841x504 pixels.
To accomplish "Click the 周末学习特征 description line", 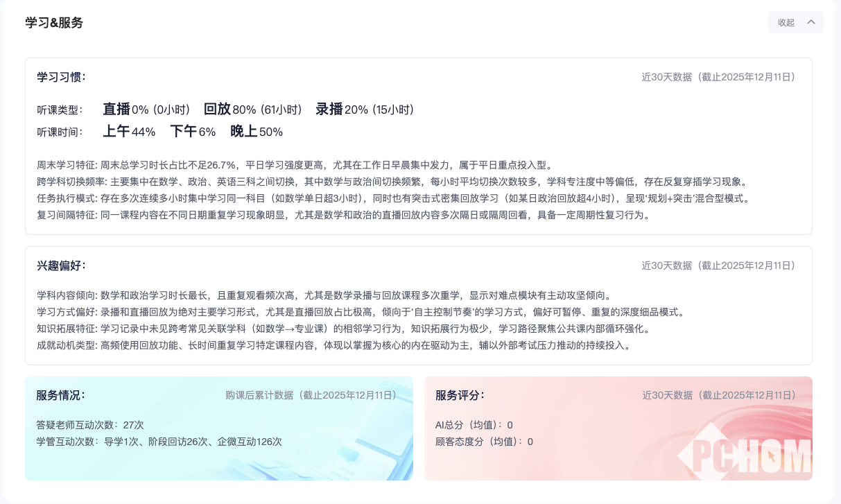I will (295, 165).
